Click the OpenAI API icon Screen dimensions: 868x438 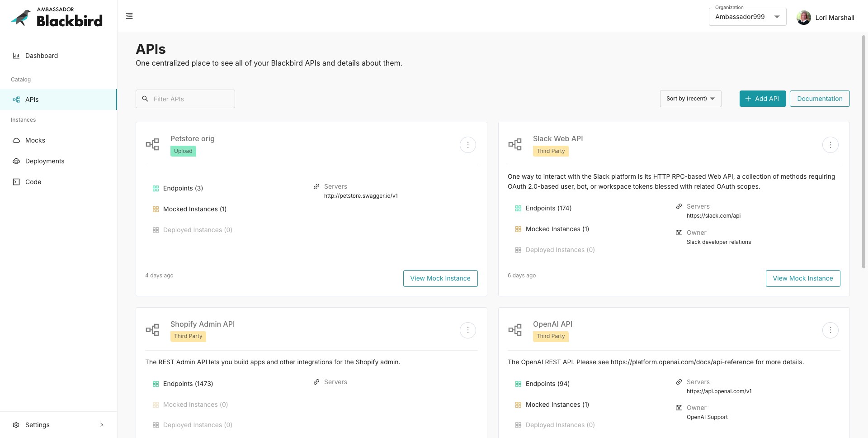pos(515,330)
